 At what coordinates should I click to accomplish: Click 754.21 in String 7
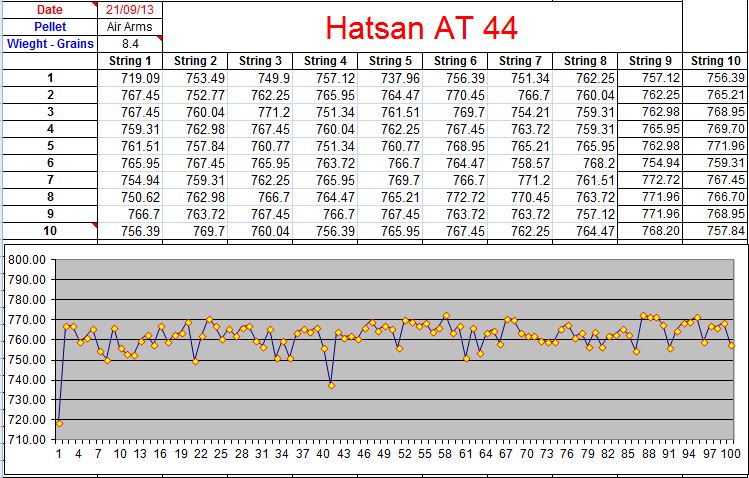pyautogui.click(x=520, y=112)
